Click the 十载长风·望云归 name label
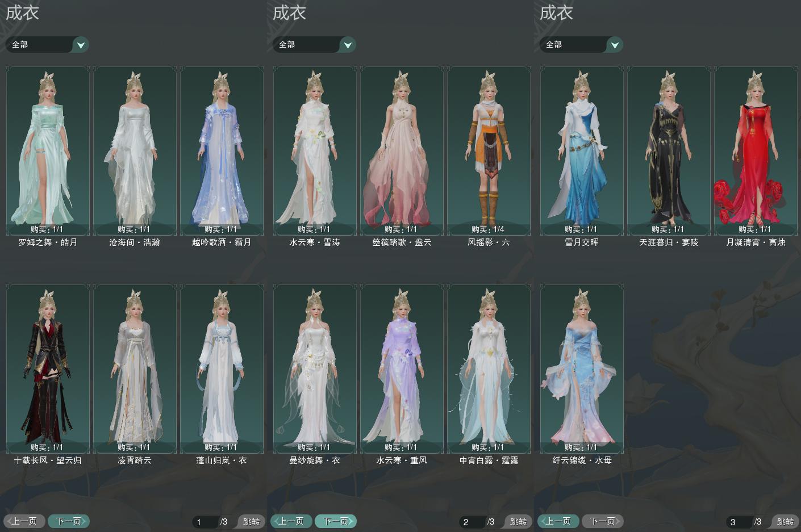This screenshot has width=801, height=532. pyautogui.click(x=48, y=460)
